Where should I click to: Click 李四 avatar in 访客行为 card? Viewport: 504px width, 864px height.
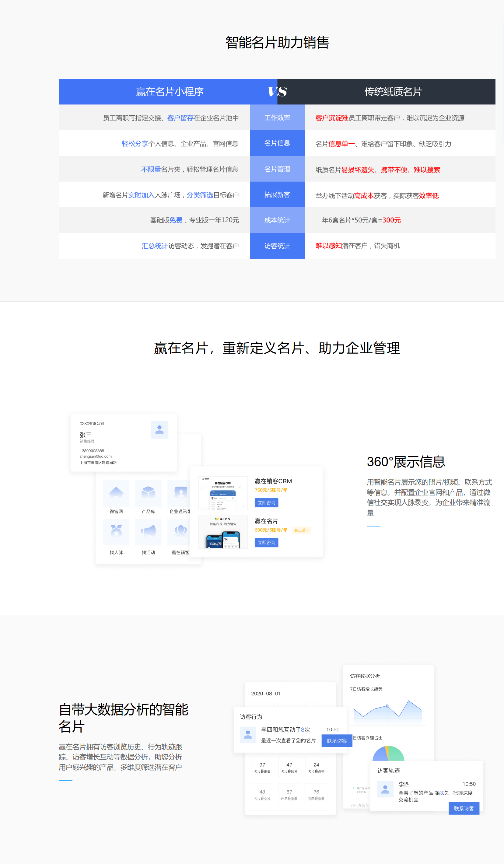click(x=247, y=734)
